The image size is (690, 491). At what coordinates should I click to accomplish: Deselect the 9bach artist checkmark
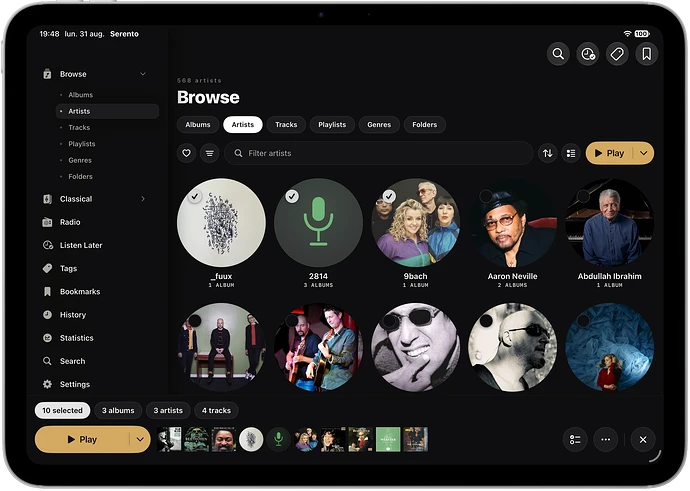point(389,196)
